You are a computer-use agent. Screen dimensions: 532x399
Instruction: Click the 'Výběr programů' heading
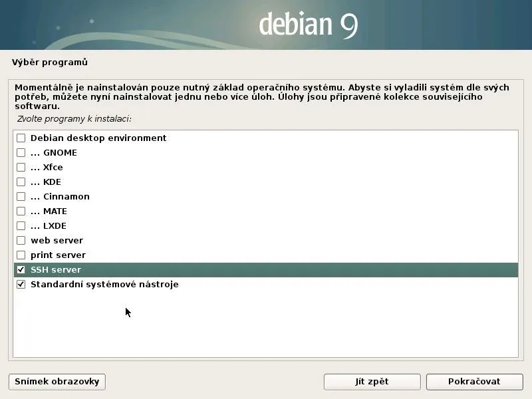(x=50, y=63)
